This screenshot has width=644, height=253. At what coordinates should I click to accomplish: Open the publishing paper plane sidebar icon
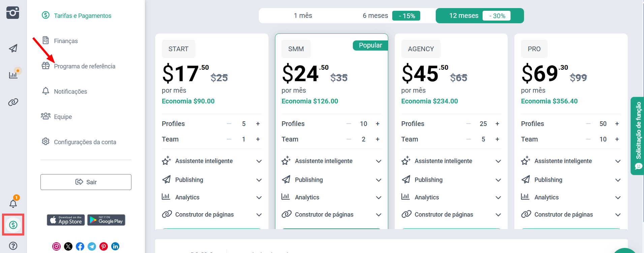[x=13, y=49]
